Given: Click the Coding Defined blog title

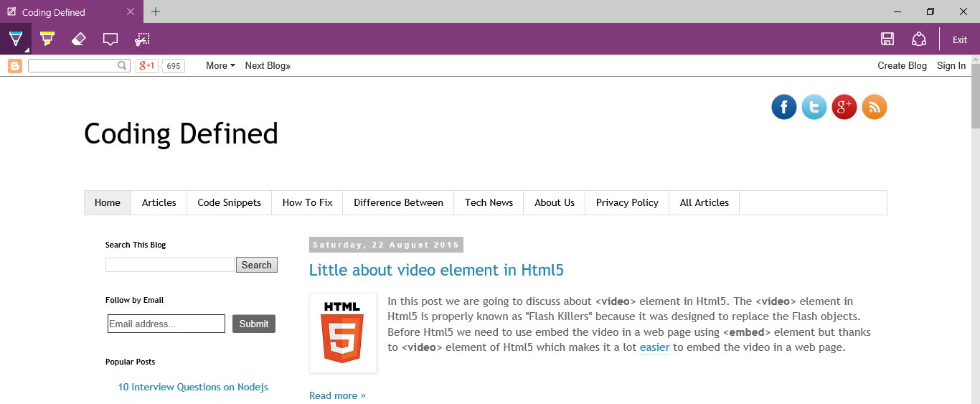Looking at the screenshot, I should coord(181,133).
